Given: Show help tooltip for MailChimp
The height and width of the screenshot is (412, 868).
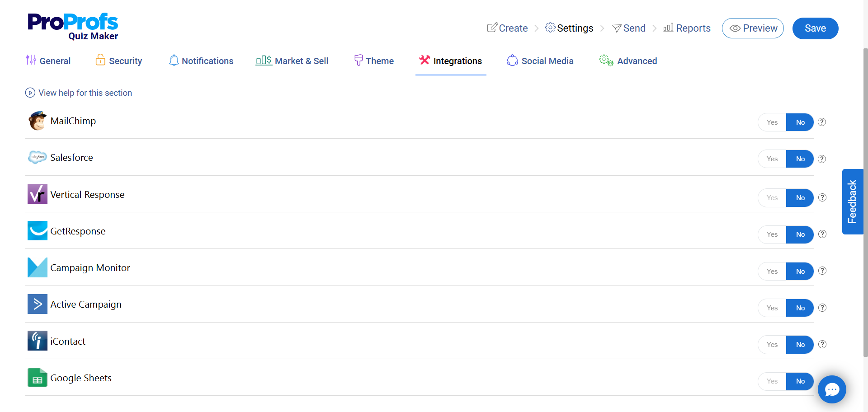Looking at the screenshot, I should click(x=822, y=122).
